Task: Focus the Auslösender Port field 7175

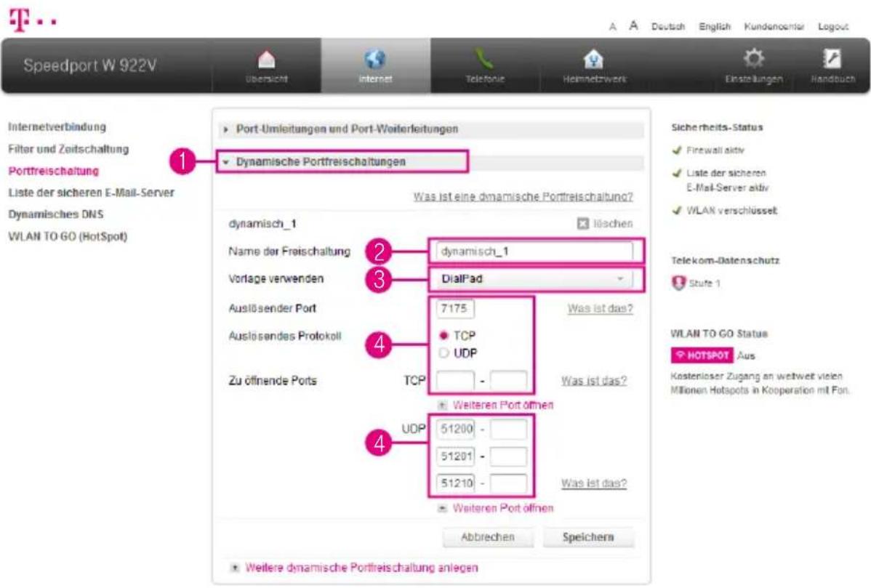Action: point(455,309)
